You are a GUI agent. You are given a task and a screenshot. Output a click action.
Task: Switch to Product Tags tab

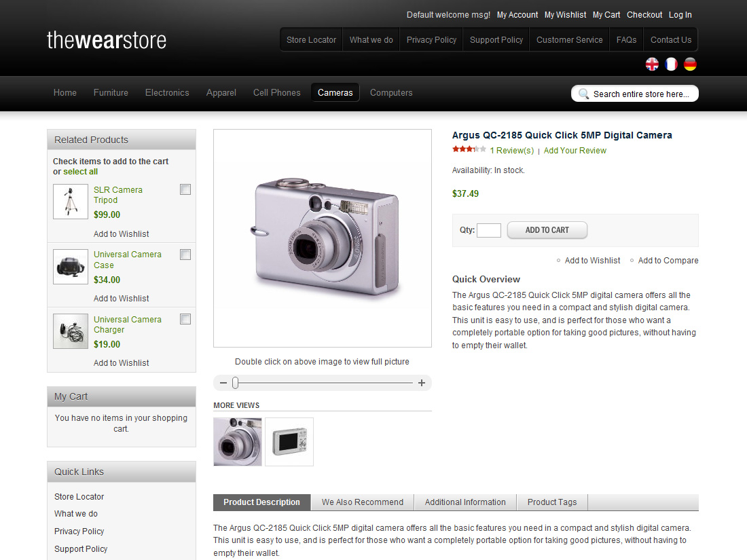pyautogui.click(x=552, y=502)
